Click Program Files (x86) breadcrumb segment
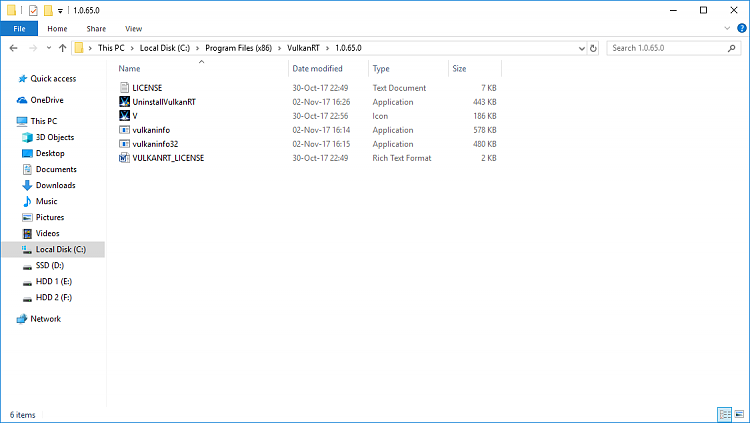 pyautogui.click(x=238, y=48)
